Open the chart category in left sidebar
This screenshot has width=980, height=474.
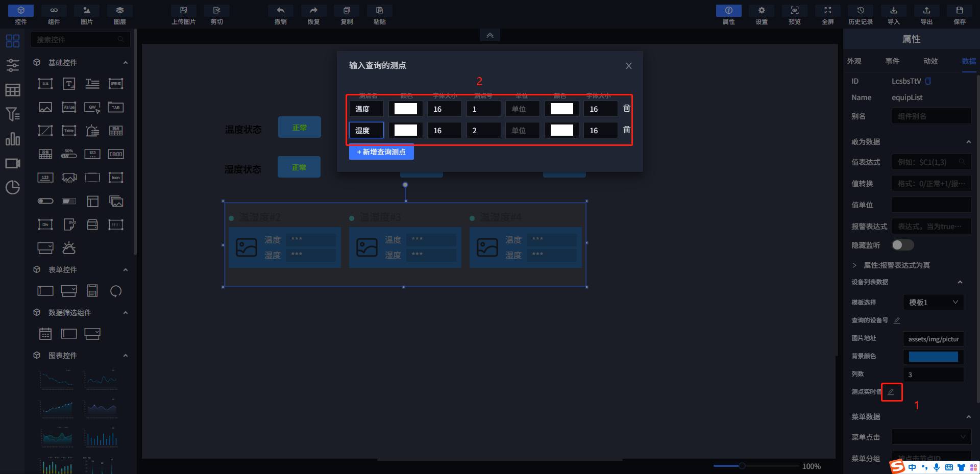(13, 139)
